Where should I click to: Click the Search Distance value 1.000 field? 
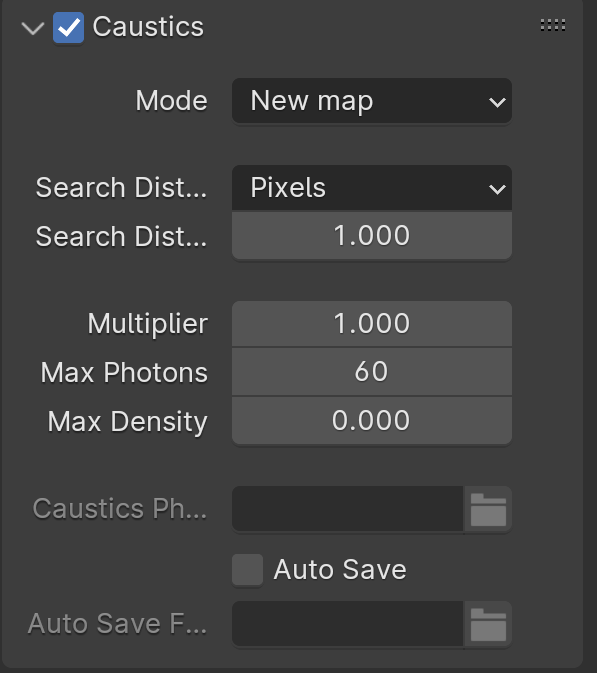click(372, 236)
